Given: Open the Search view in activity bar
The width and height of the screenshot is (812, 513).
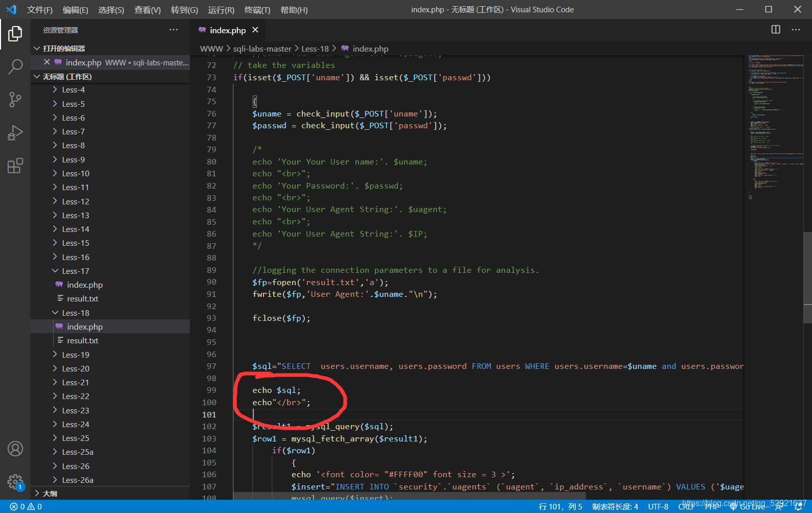Looking at the screenshot, I should coord(15,66).
